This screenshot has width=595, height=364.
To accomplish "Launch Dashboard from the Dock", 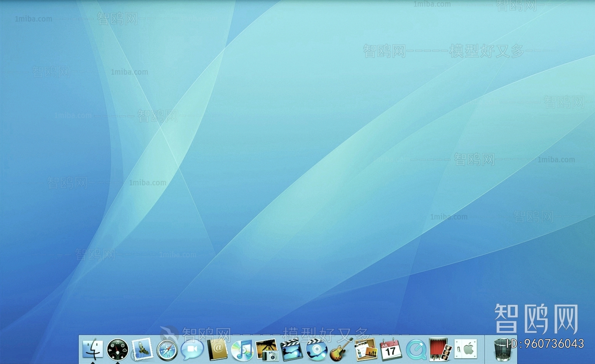I will click(118, 350).
